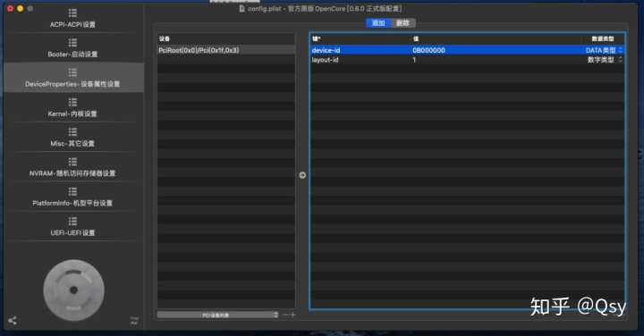644x336 pixels.
Task: Open the UEFI section list icon
Action: click(72, 221)
